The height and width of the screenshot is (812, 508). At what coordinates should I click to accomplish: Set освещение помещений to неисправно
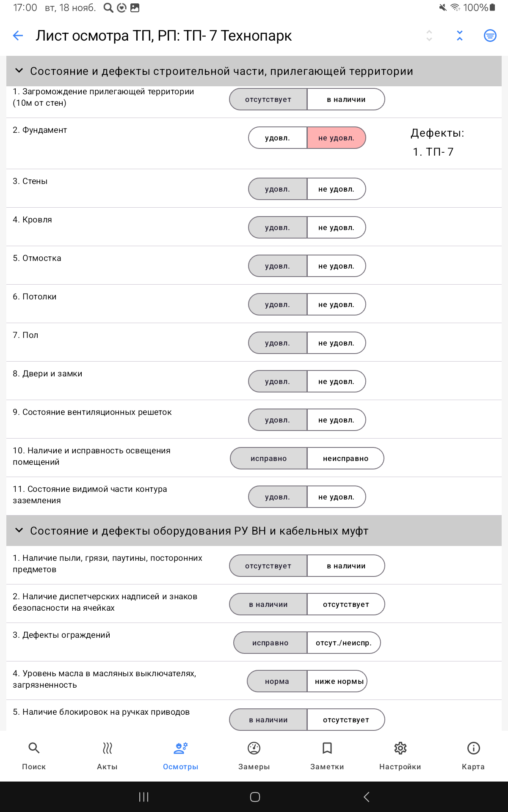coord(345,458)
